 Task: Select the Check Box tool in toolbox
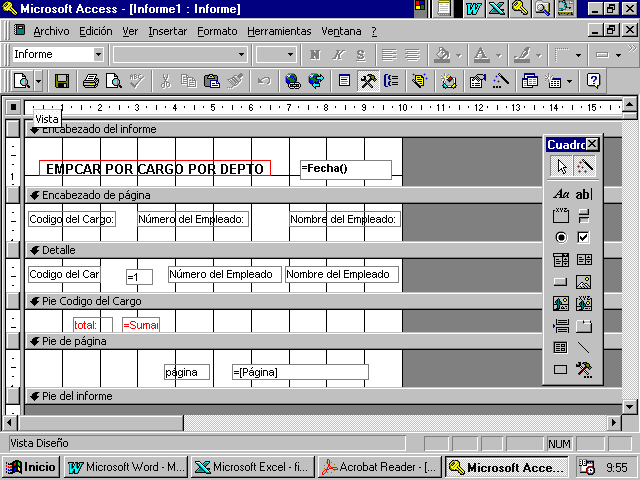(584, 237)
